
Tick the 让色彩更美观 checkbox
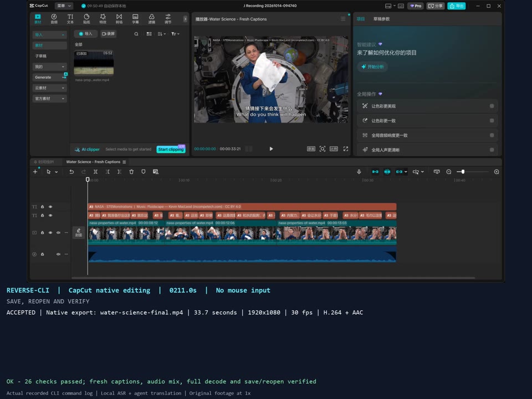tap(492, 106)
